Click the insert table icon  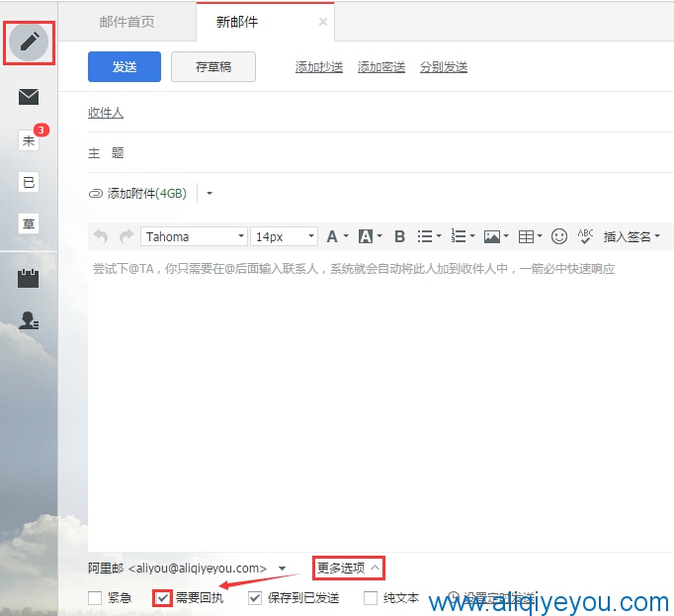click(x=526, y=236)
